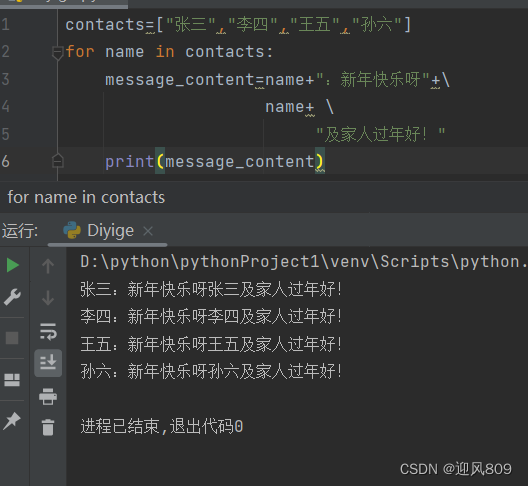Click breadcrumb 'for name in contacts'
Image resolution: width=528 pixels, height=486 pixels.
pyautogui.click(x=86, y=197)
